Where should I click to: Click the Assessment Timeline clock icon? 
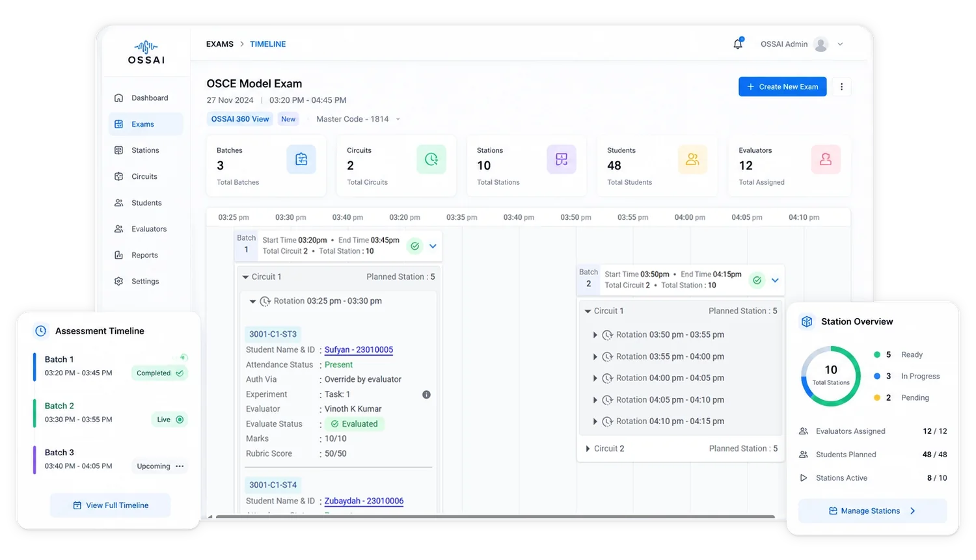(40, 331)
